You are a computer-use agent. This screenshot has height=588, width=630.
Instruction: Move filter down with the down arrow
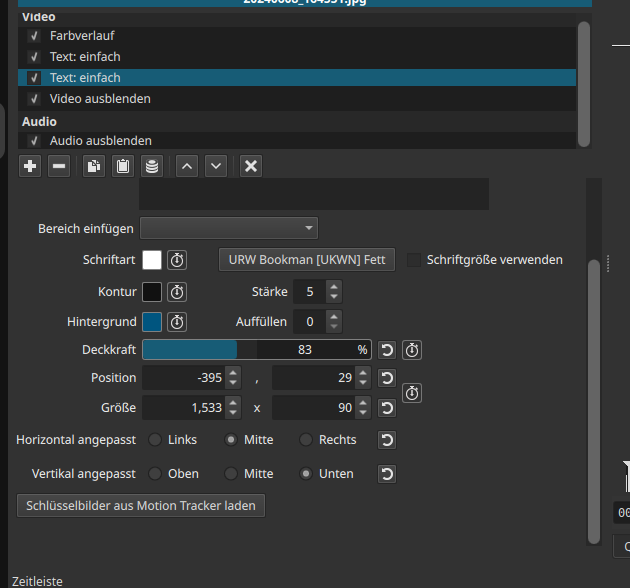(216, 166)
